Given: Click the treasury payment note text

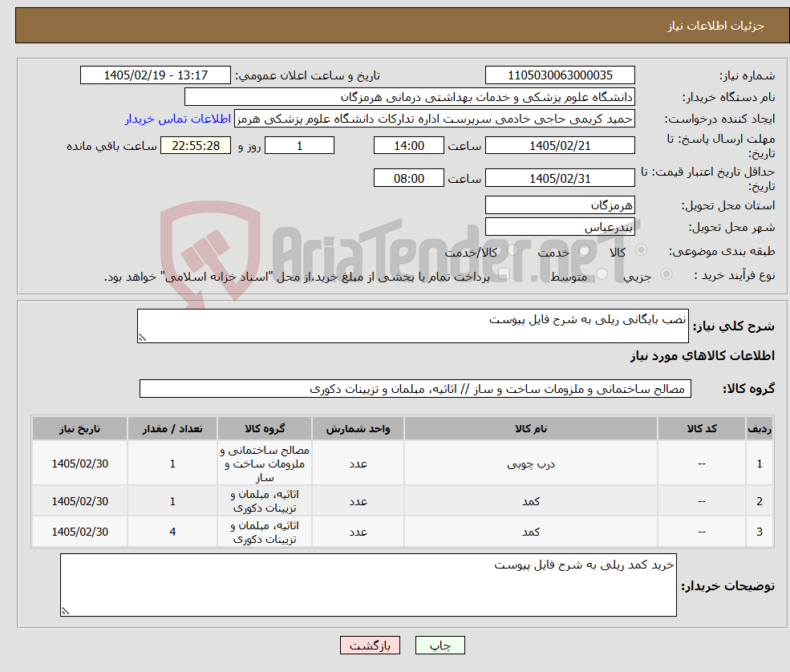Looking at the screenshot, I should (x=297, y=277).
